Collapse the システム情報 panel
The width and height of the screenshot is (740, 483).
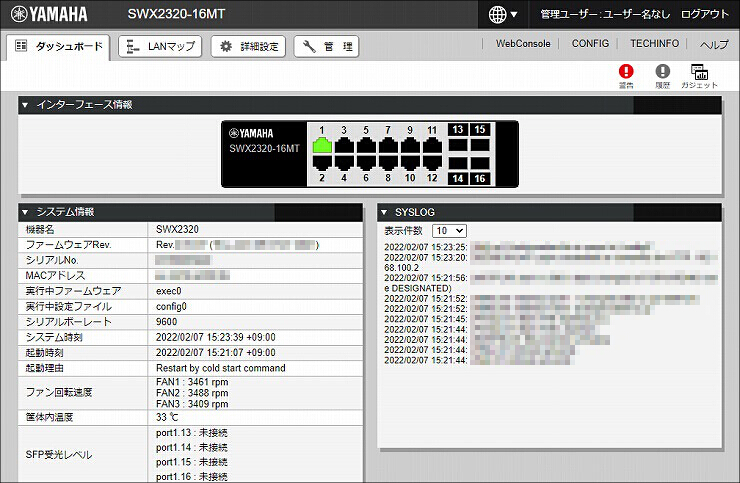[x=25, y=212]
